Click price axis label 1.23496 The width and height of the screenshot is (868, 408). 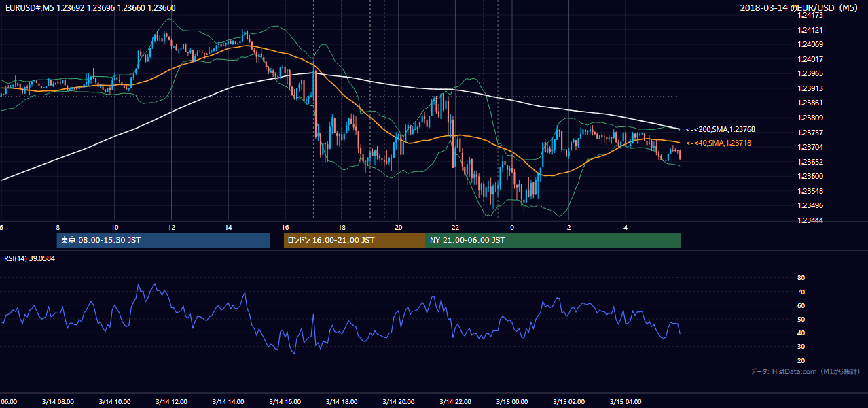[x=811, y=205]
